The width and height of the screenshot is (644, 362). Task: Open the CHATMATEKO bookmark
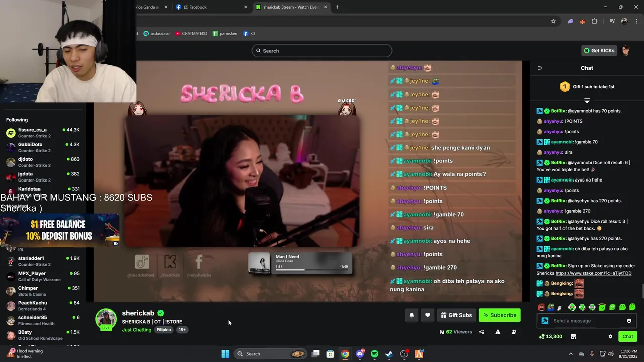pos(191,34)
